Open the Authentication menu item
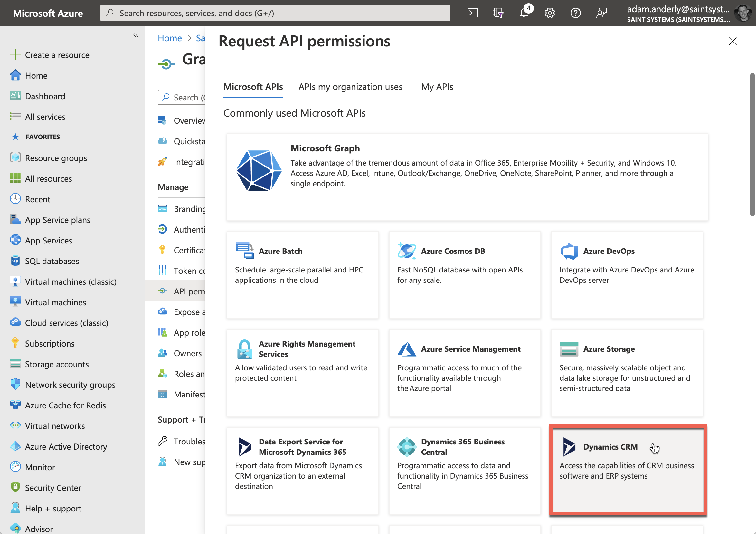Screen dimensions: 756x534 182,229
